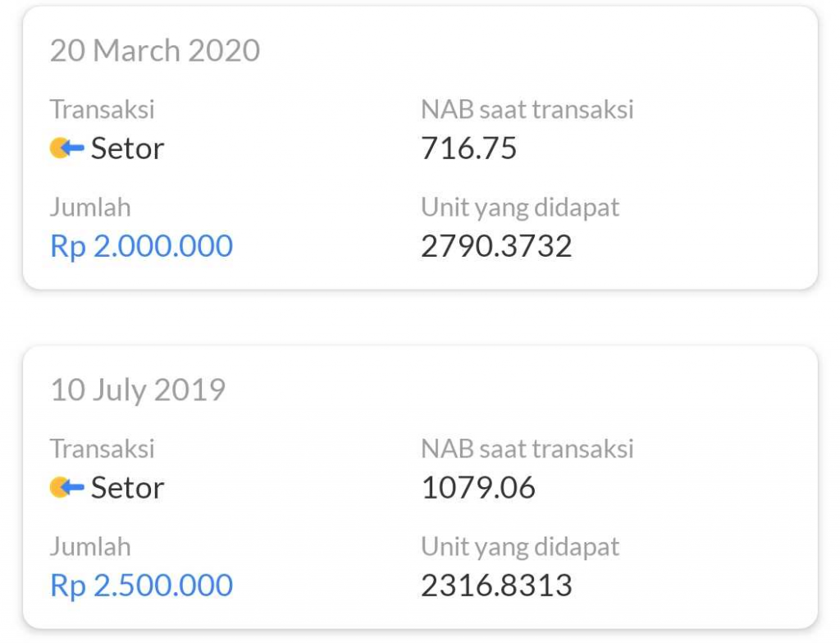Image resolution: width=840 pixels, height=643 pixels.
Task: Click the Setor icon in July 2019 card
Action: [x=67, y=488]
